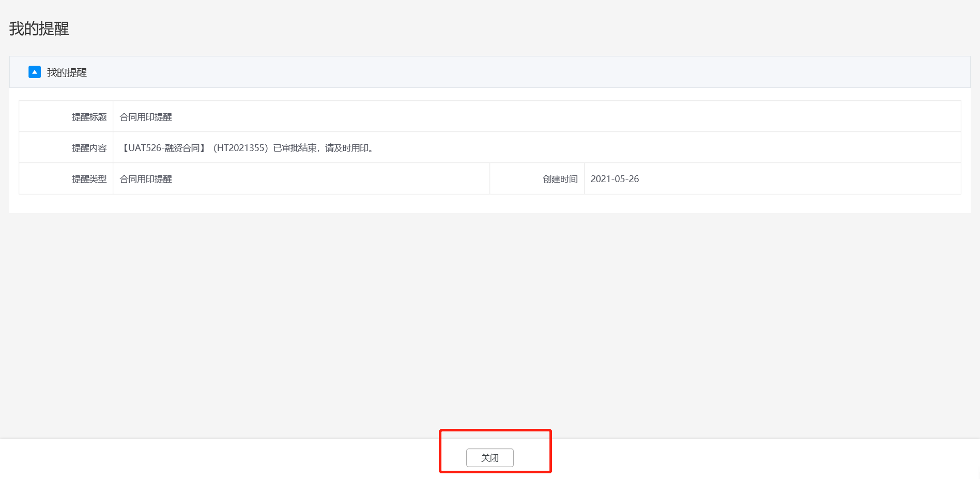Click the creation date 2021-05-26
The height and width of the screenshot is (479, 980).
pyautogui.click(x=615, y=179)
